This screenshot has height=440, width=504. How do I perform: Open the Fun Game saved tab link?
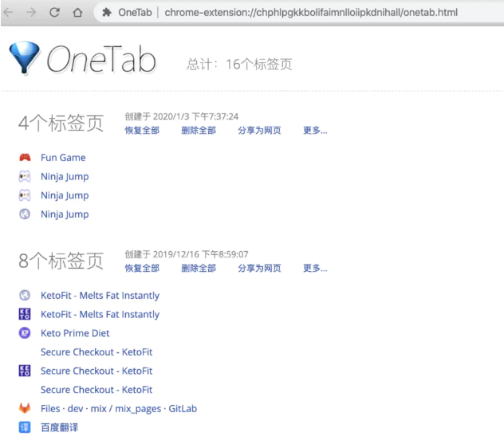[x=63, y=158]
